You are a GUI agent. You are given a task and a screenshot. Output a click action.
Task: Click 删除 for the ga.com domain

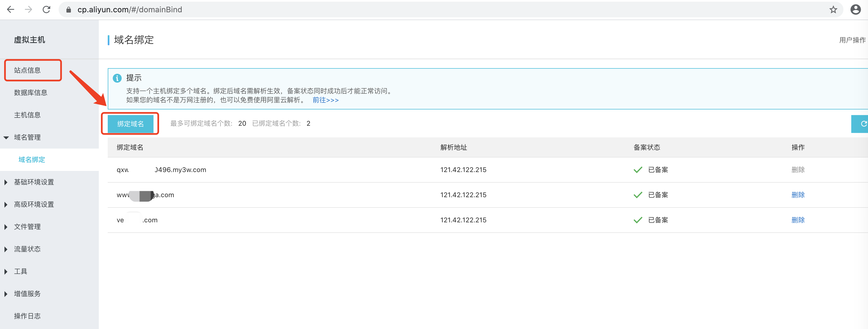tap(798, 195)
